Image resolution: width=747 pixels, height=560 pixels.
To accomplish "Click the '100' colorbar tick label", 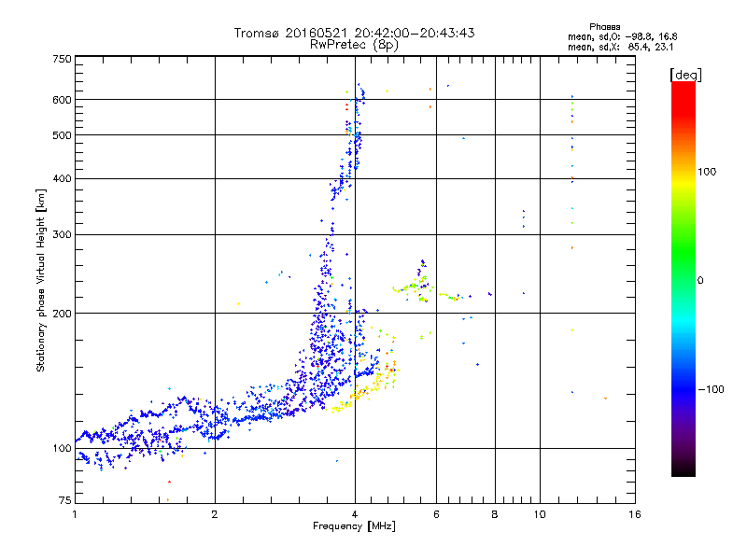I will click(707, 172).
